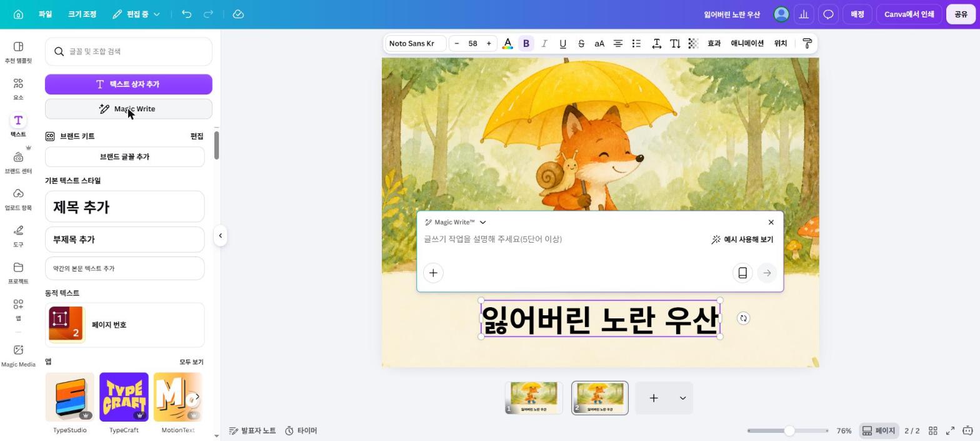The width and height of the screenshot is (980, 441).
Task: Click Magic Write prompt input field
Action: (562, 239)
